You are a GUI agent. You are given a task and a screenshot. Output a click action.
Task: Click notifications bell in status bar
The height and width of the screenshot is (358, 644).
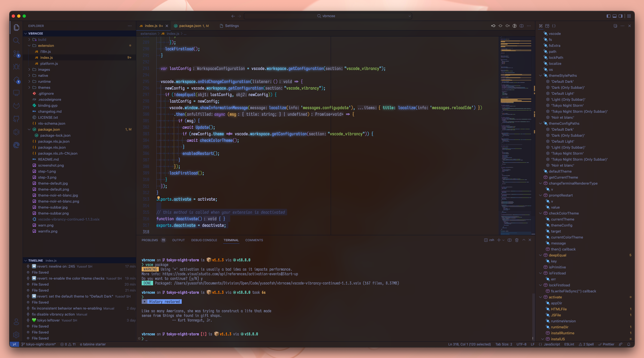pyautogui.click(x=629, y=344)
